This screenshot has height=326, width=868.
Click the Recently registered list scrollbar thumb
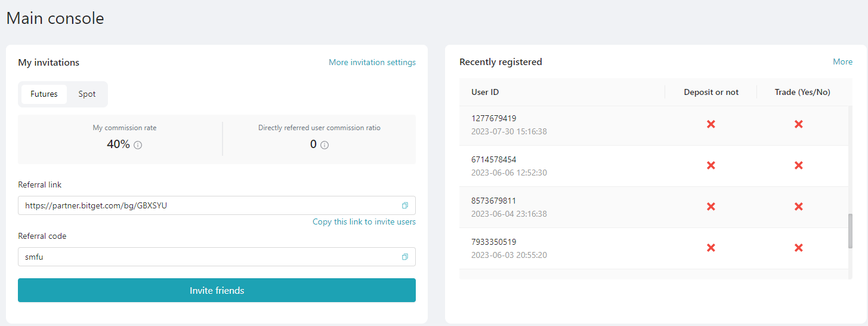pos(850,231)
